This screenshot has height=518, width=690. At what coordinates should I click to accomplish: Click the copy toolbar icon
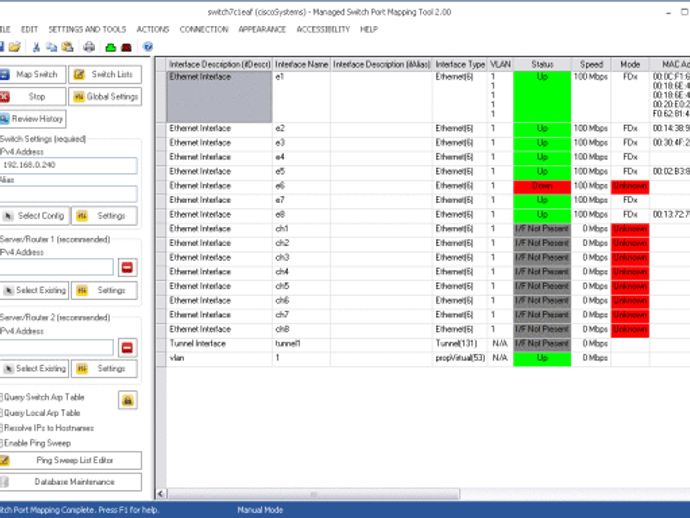52,47
